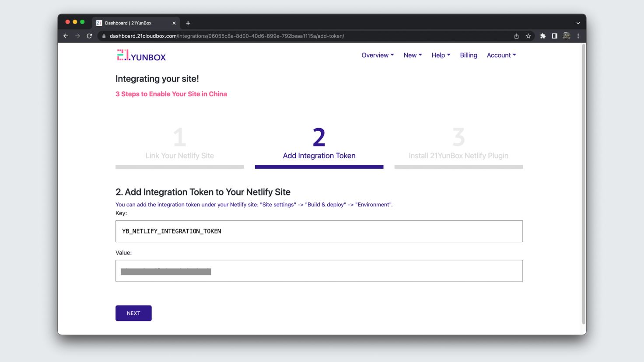Click the '3 Steps to Enable Your Site in China' text
The image size is (644, 362).
[x=171, y=94]
